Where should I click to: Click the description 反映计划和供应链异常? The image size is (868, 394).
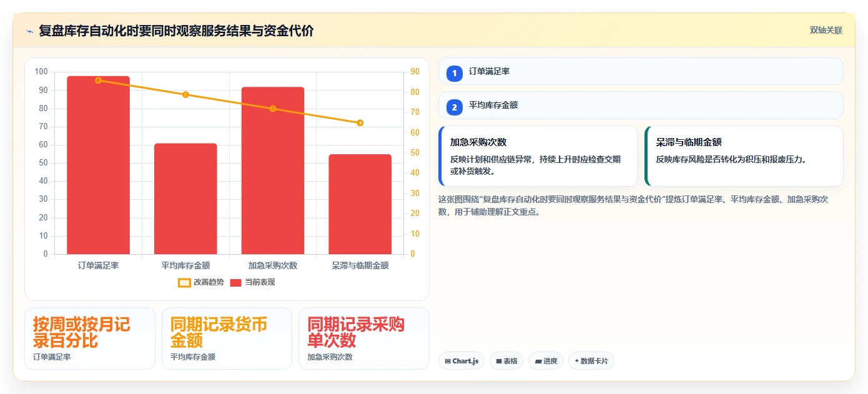535,165
